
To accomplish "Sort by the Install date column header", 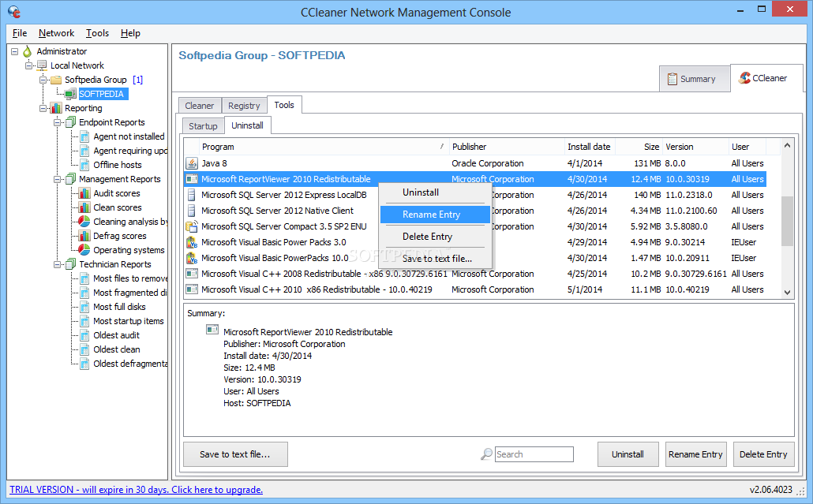I will point(589,147).
